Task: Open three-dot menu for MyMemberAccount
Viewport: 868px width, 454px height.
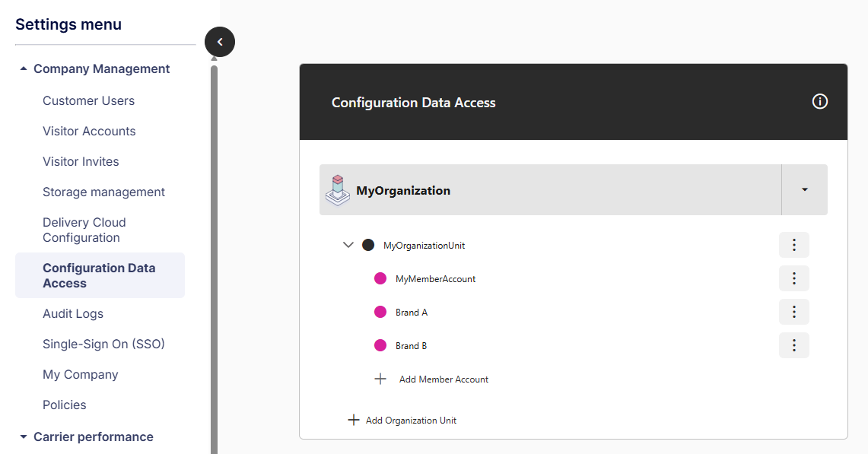Action: click(793, 278)
